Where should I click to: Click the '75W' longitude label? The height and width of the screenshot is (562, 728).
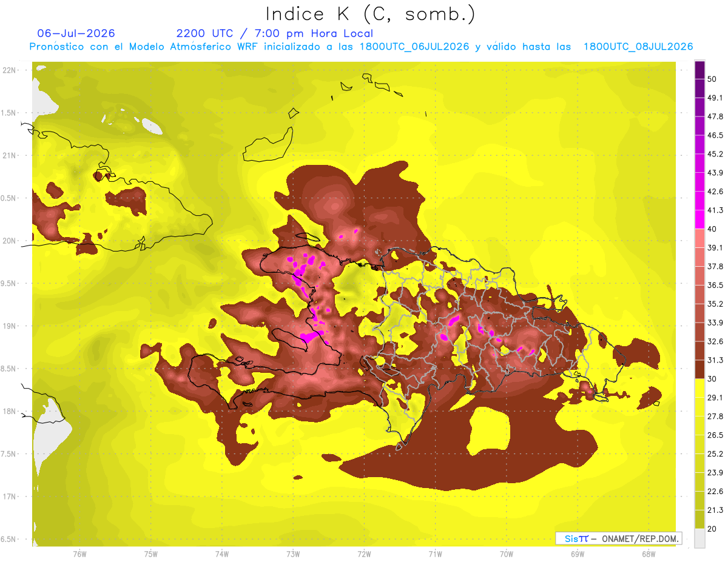150,554
